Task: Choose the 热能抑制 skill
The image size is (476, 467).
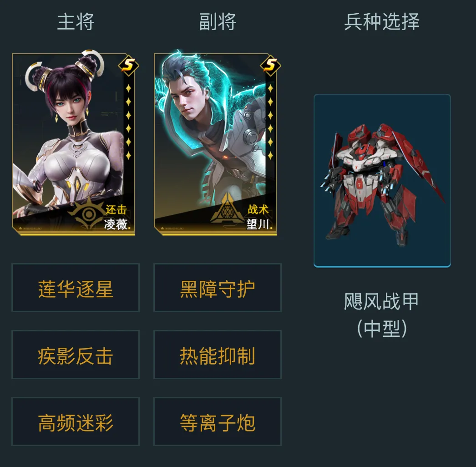Action: 218,355
